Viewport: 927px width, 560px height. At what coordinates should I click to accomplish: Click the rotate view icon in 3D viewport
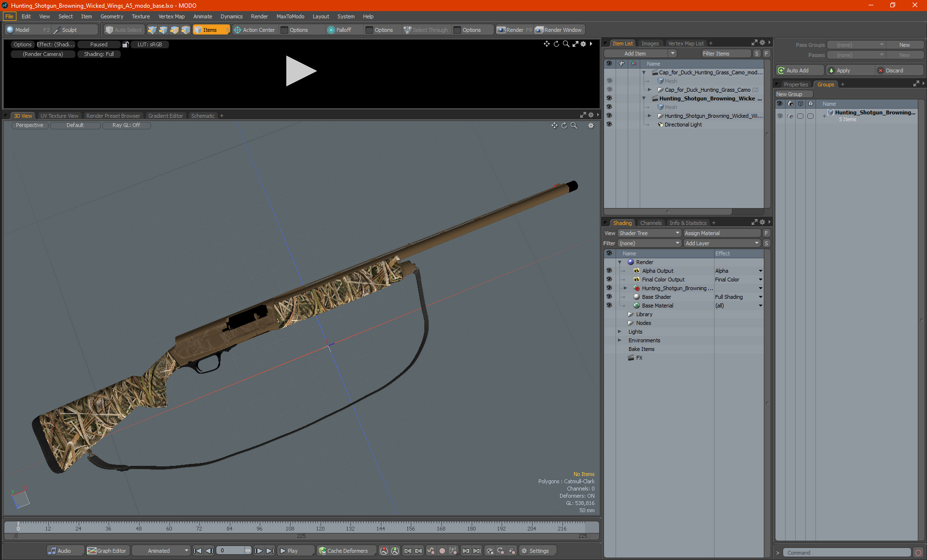(x=564, y=126)
